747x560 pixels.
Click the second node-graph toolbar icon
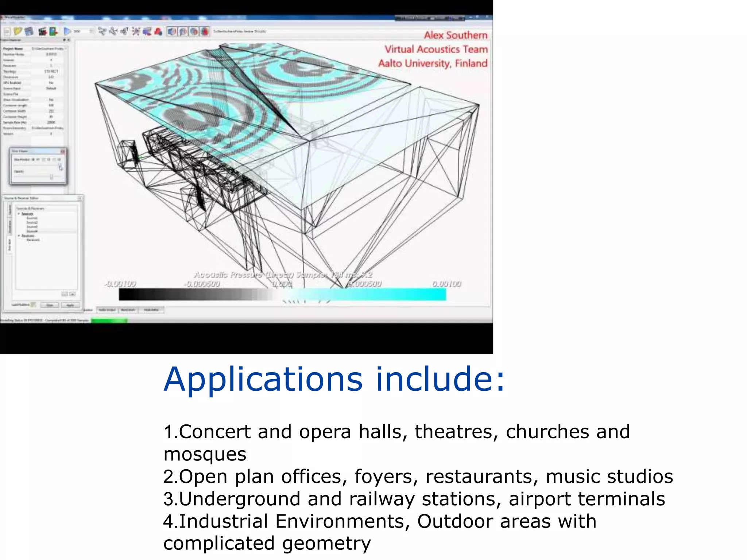(x=113, y=32)
